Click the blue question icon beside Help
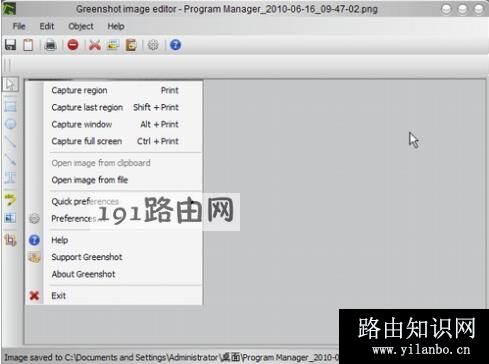Screen dimensions: 489x364 34,240
